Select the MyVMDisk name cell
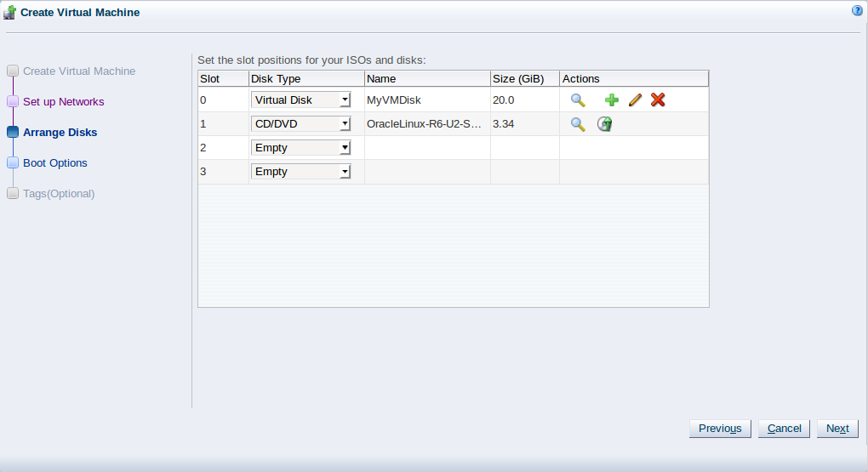 coord(427,100)
